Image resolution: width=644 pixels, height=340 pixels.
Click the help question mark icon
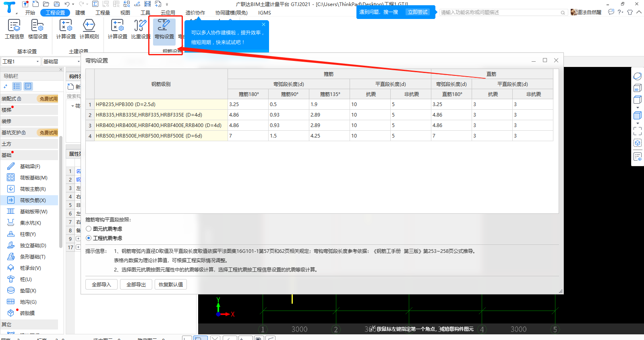[619, 12]
